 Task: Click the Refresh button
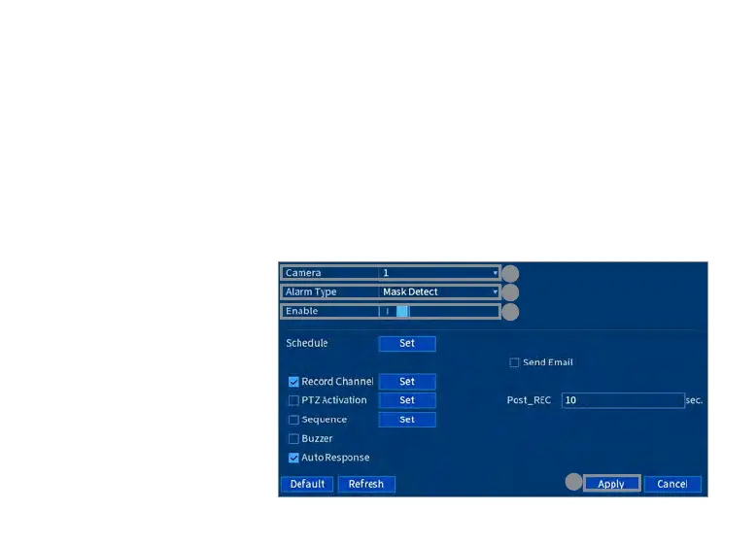(x=366, y=485)
